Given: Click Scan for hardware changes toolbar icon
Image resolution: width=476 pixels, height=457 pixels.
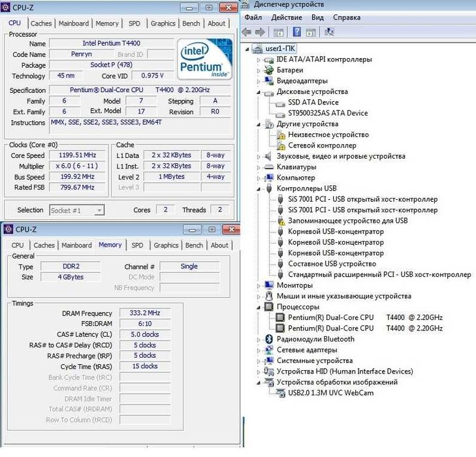Looking at the screenshot, I should click(329, 32).
